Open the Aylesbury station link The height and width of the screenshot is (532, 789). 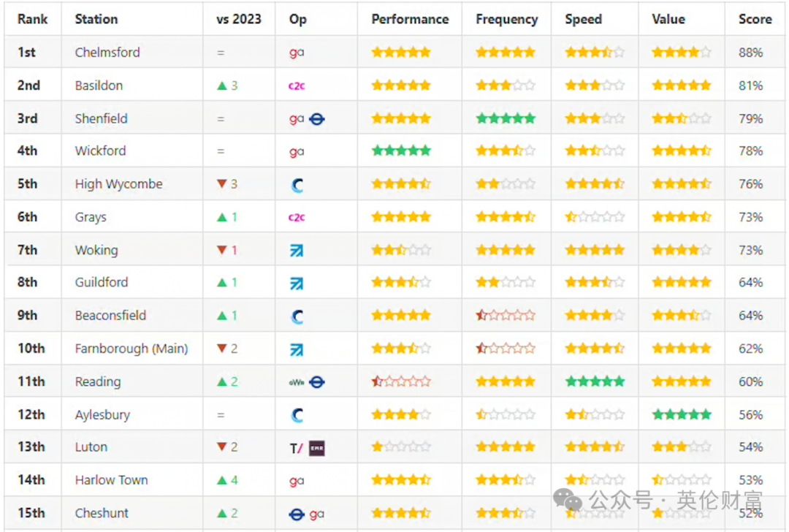pyautogui.click(x=102, y=415)
